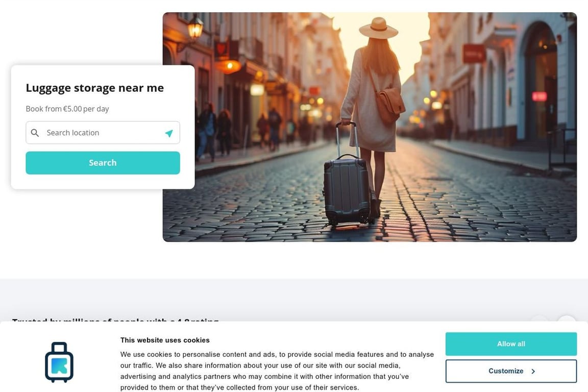The width and height of the screenshot is (588, 392).
Task: Click the teal Search button
Action: pos(103,163)
